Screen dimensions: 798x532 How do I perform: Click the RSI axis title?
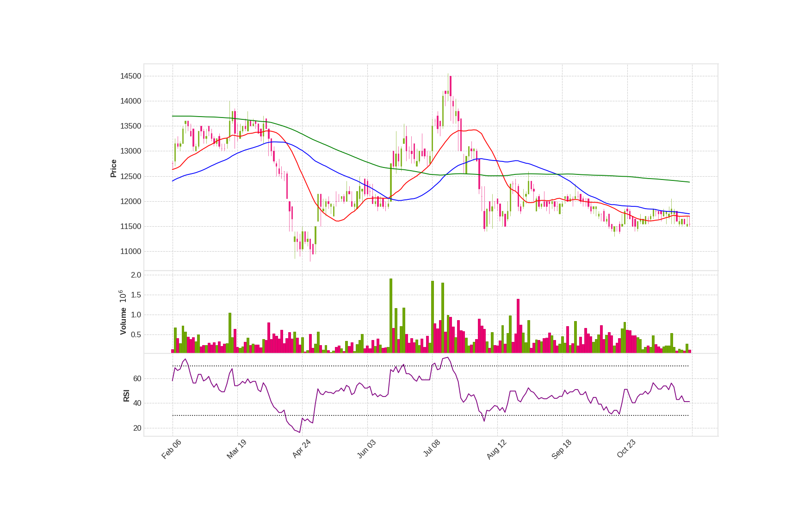[126, 396]
